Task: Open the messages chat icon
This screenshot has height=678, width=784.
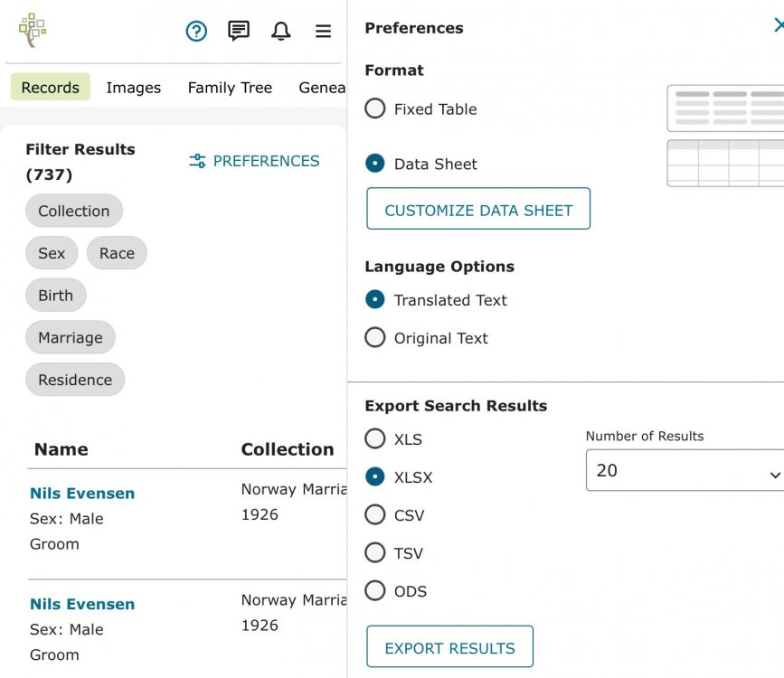Action: click(x=239, y=32)
